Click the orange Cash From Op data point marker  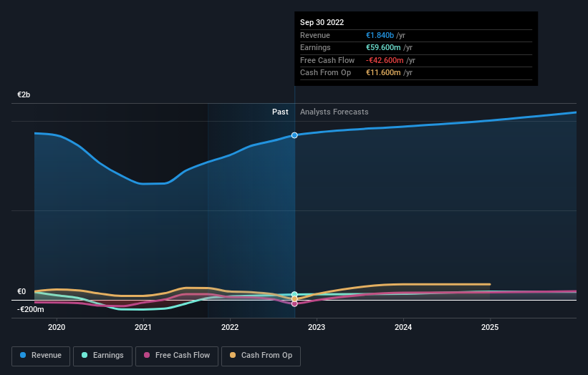click(294, 299)
